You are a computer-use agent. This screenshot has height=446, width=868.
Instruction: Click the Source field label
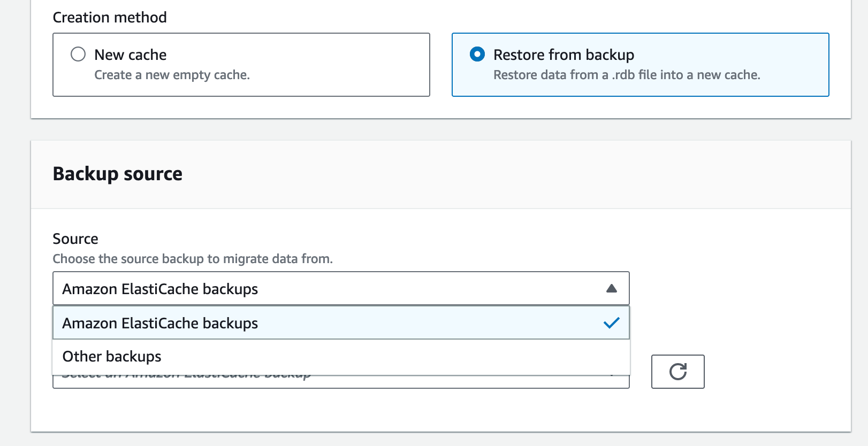(x=75, y=239)
